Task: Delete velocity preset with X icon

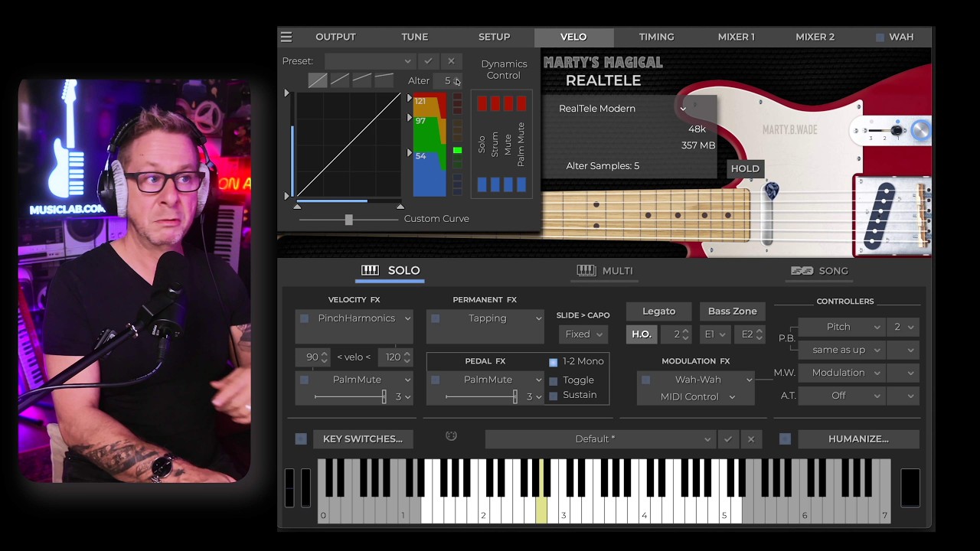Action: (x=451, y=61)
